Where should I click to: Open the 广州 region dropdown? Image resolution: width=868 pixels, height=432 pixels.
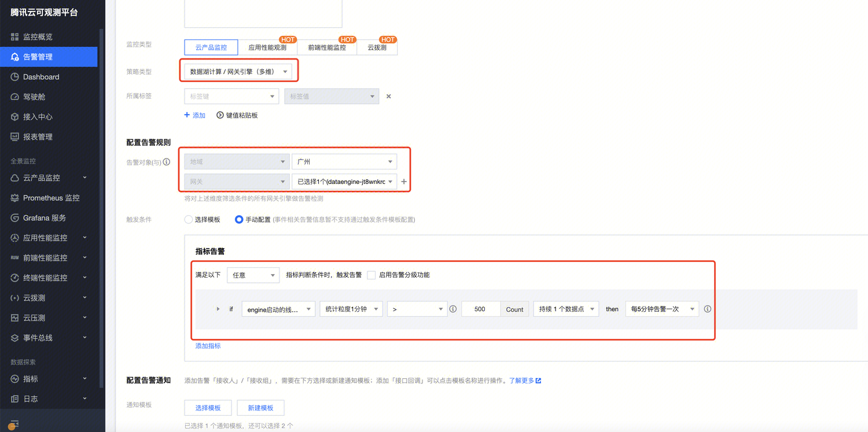[x=344, y=162]
